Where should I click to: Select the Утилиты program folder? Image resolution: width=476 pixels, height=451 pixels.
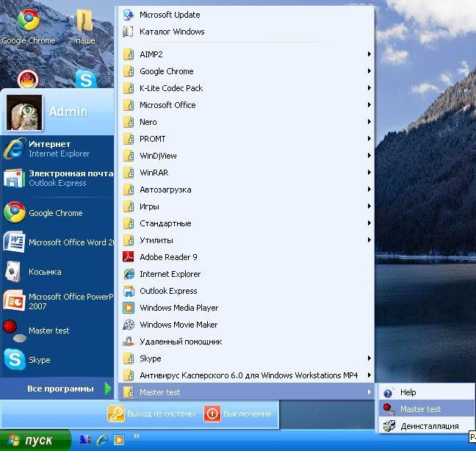(x=246, y=240)
